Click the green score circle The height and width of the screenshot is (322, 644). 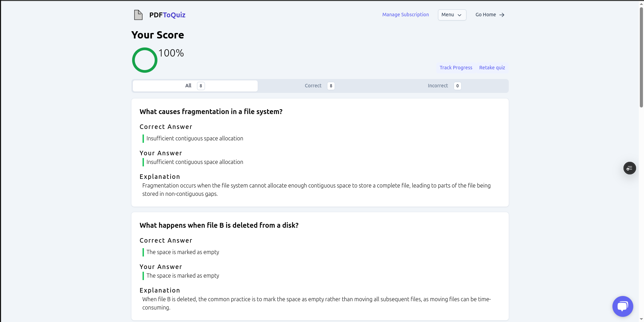pyautogui.click(x=145, y=60)
